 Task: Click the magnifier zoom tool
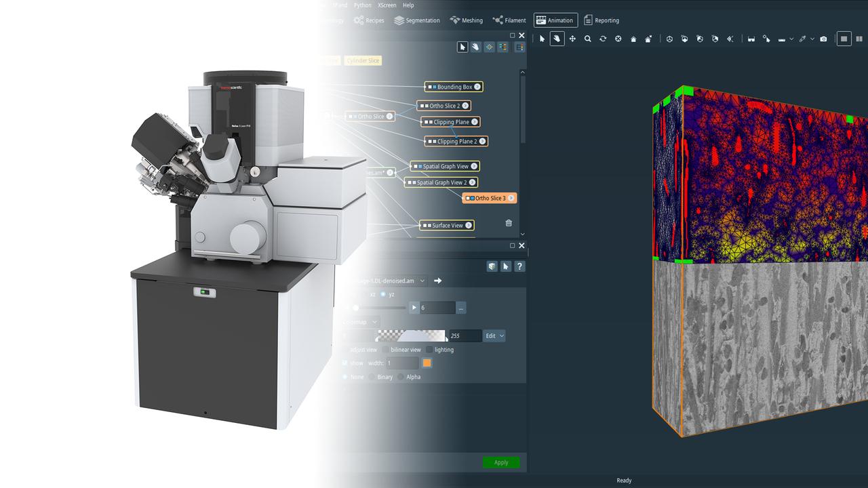click(588, 39)
